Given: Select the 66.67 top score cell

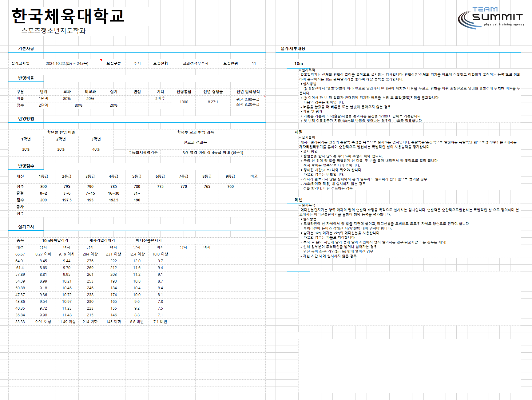Looking at the screenshot, I should (x=20, y=254).
